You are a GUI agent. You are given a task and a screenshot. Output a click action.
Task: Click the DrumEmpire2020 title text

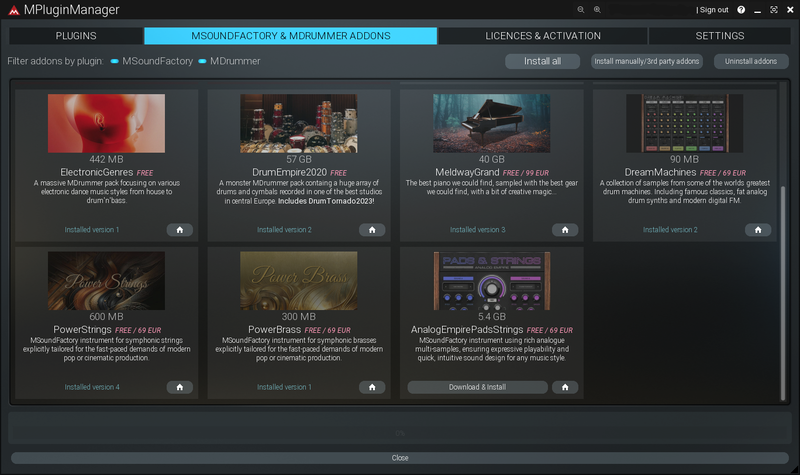(289, 172)
